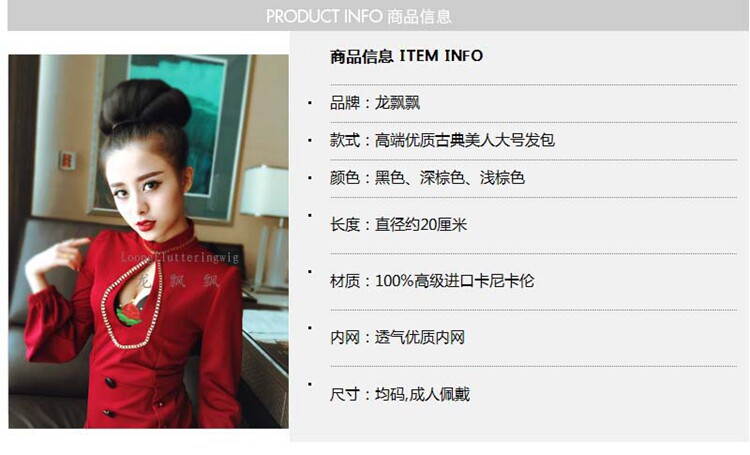Image resolution: width=750 pixels, height=455 pixels.
Task: Click the bullet dot beside 内网
Action: 310,328
